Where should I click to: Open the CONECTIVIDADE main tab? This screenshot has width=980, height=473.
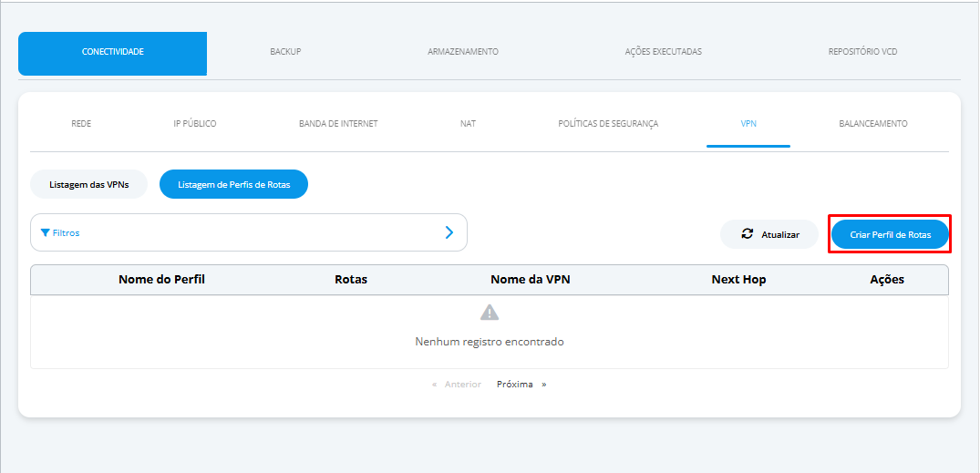(112, 54)
